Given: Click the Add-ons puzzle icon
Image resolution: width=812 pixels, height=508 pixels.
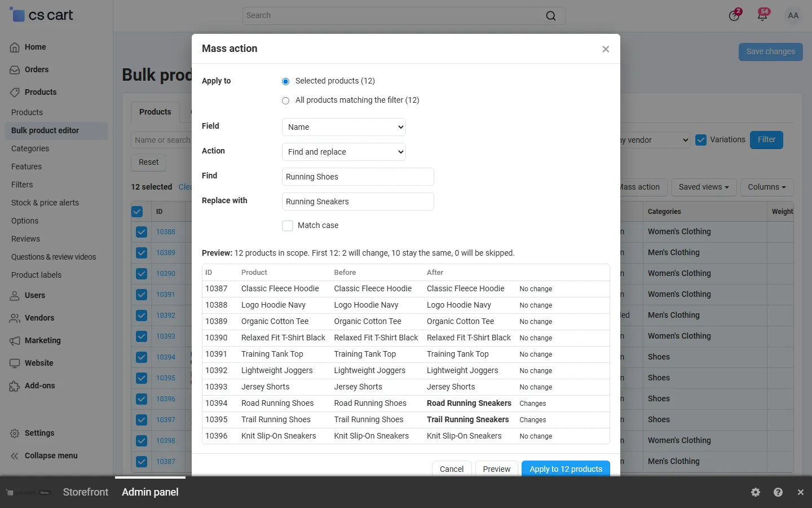Looking at the screenshot, I should pos(15,386).
